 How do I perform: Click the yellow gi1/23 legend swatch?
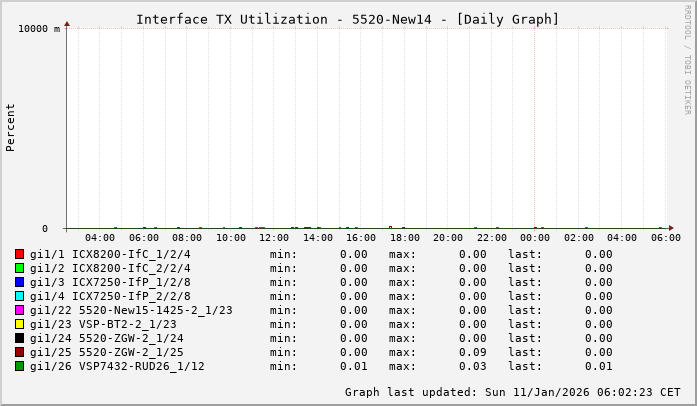[x=19, y=324]
